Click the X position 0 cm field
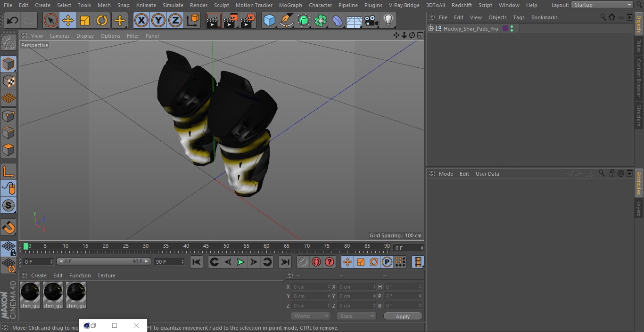Screen dimensions: 644x332 click(x=311, y=287)
